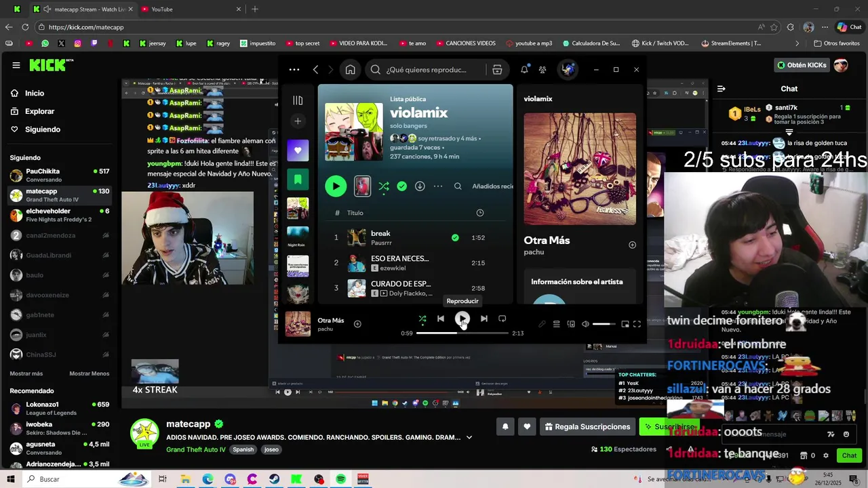Image resolution: width=868 pixels, height=488 pixels.
Task: Mute the matecapp Stream browser tab
Action: (46, 9)
